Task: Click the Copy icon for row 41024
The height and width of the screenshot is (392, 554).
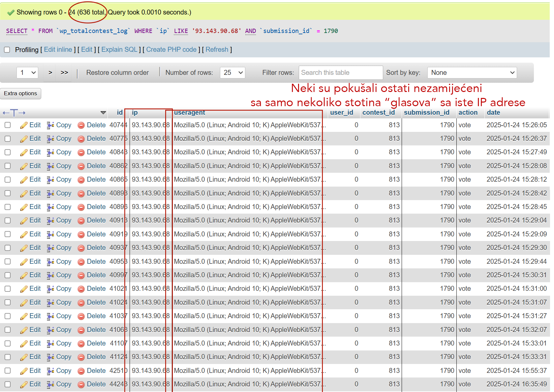Action: click(50, 303)
